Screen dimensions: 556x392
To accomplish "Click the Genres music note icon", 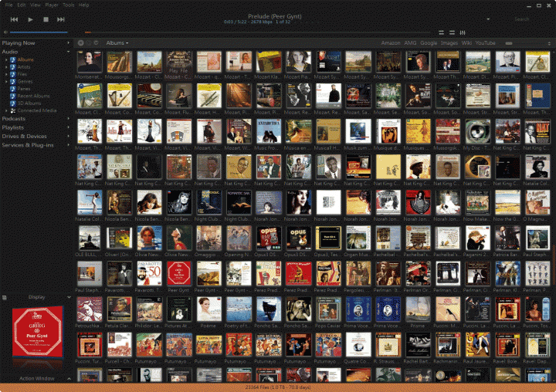I will 13,82.
